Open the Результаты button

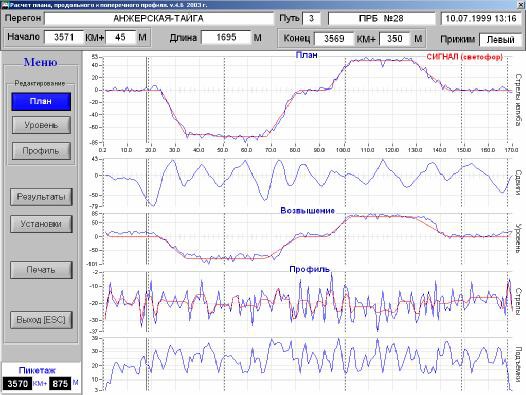[41, 197]
